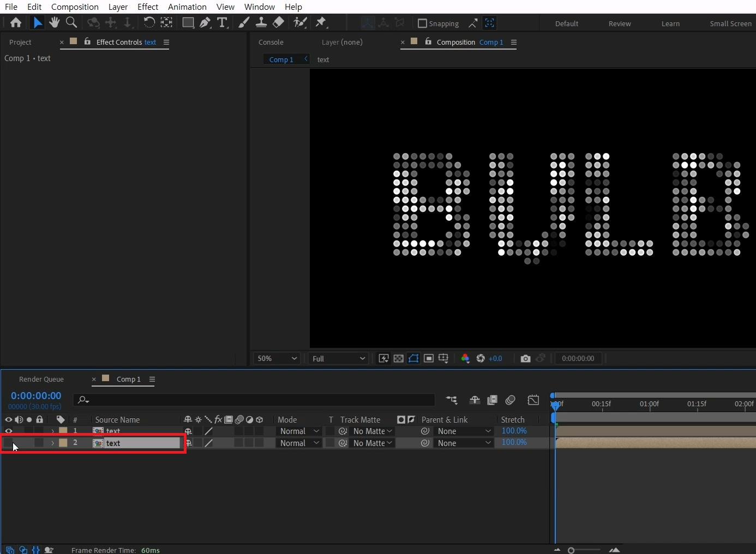Viewport: 756px width, 554px height.
Task: Open the Graph Editor
Action: [x=533, y=400]
